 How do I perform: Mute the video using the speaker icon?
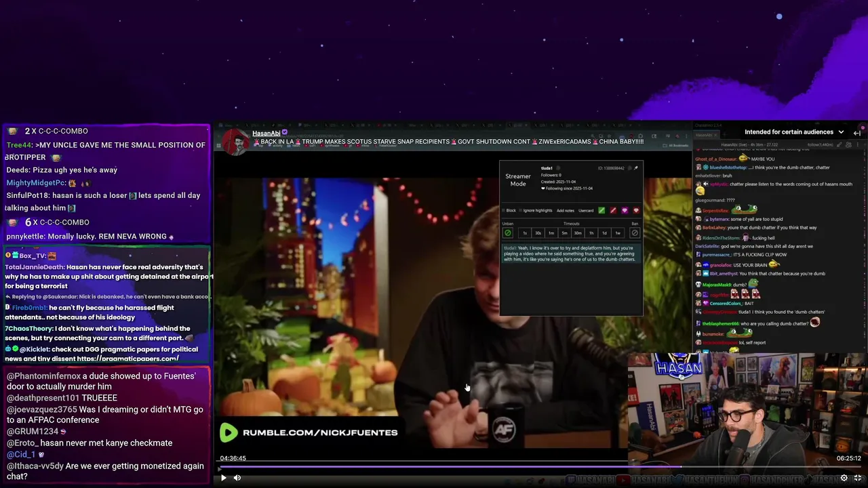(237, 478)
